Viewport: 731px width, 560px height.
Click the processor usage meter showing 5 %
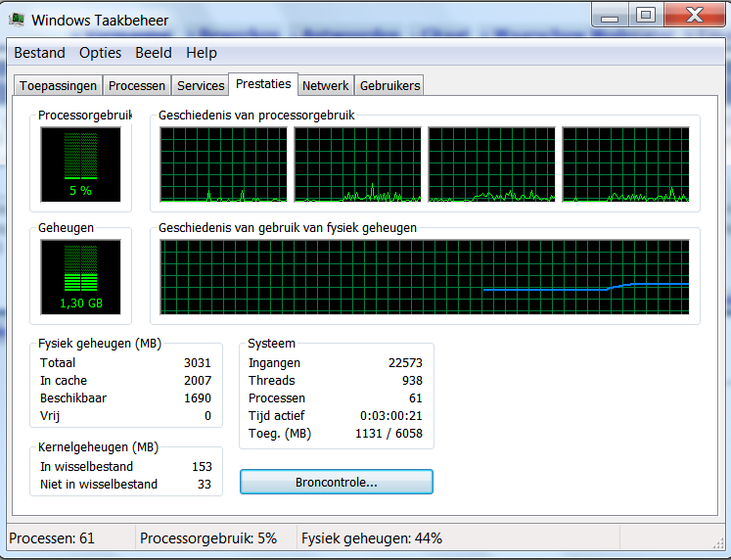coord(80,164)
